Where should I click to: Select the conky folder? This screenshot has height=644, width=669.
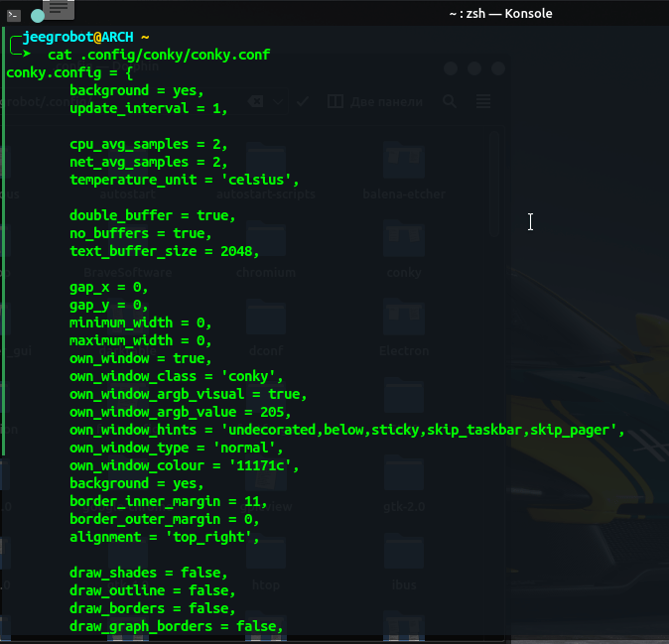coord(404,246)
